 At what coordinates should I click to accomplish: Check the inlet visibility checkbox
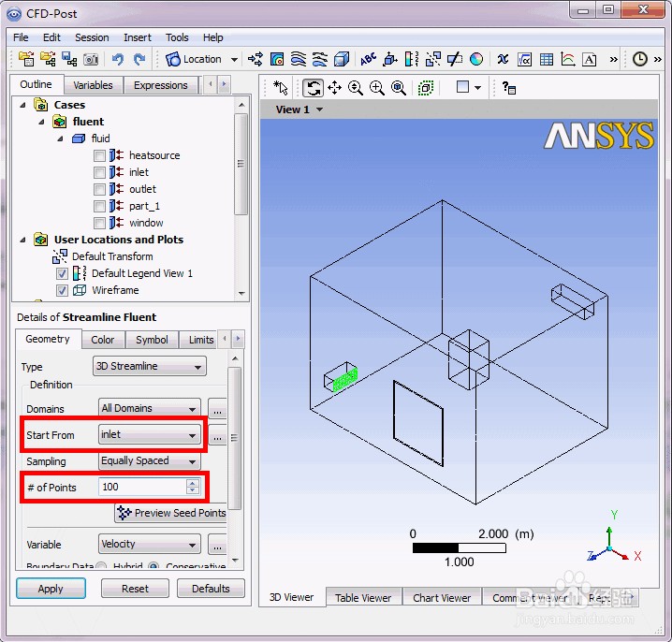click(x=99, y=173)
